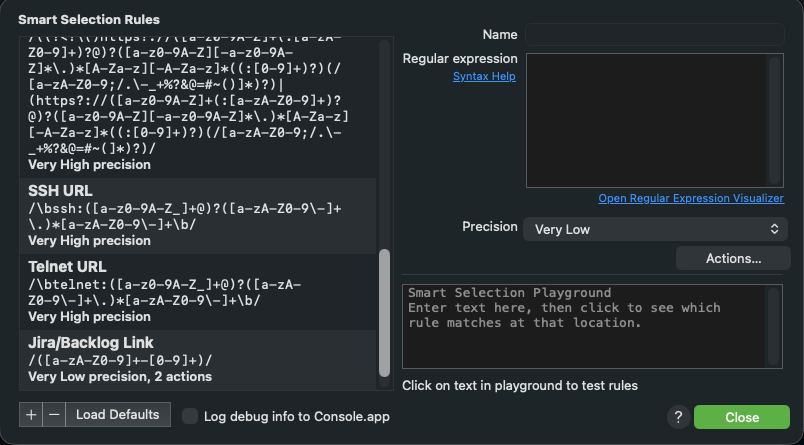Viewport: 804px width, 445px height.
Task: Enable Log debug info to Console.app
Action: click(190, 416)
